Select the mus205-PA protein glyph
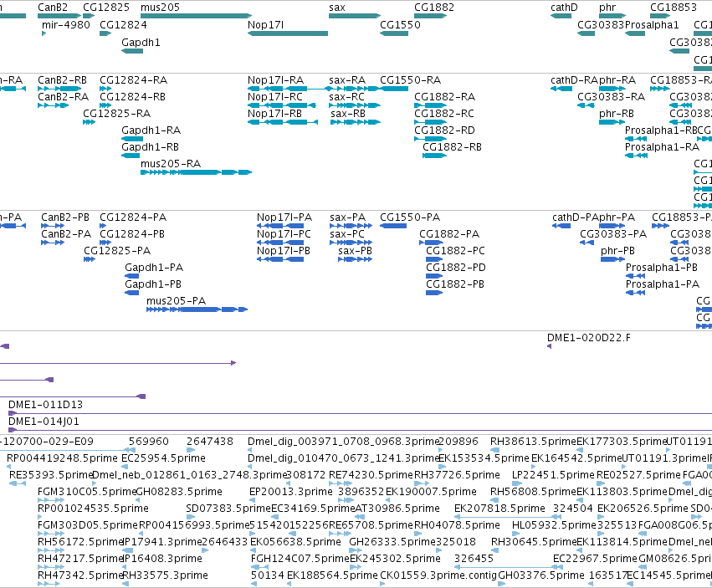Image resolution: width=712 pixels, height=588 pixels. [197, 309]
